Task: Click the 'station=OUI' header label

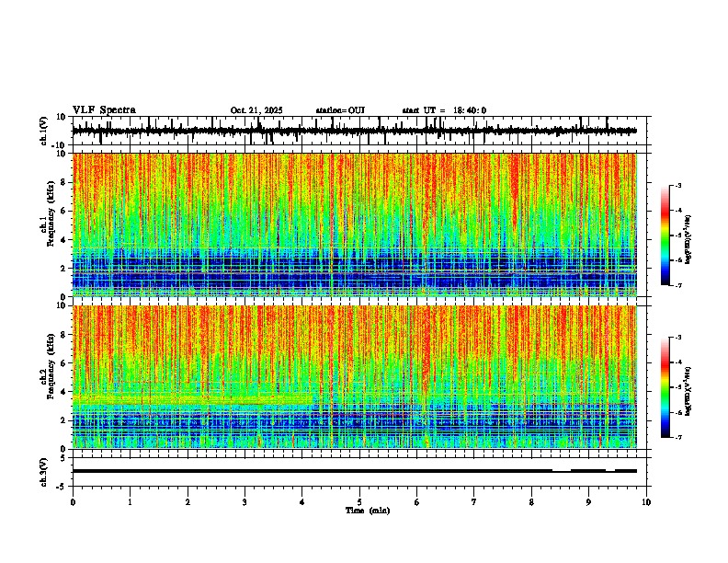Action: click(340, 110)
